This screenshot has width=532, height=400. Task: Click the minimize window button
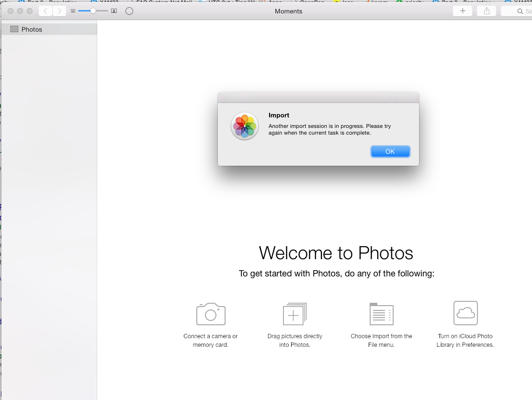click(20, 11)
